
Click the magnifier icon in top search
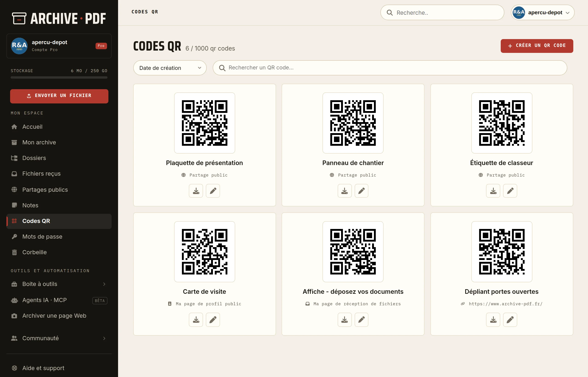click(x=390, y=13)
